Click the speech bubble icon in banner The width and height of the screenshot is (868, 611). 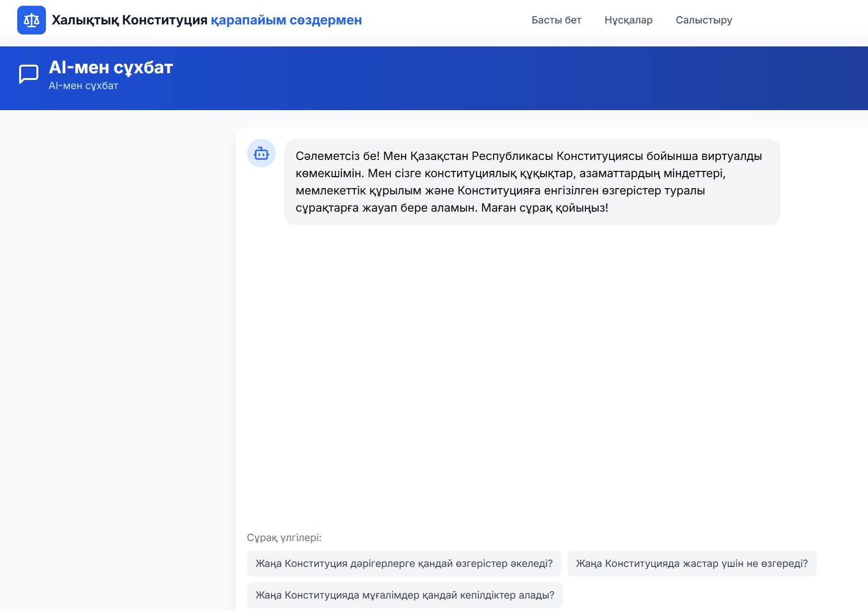(29, 74)
